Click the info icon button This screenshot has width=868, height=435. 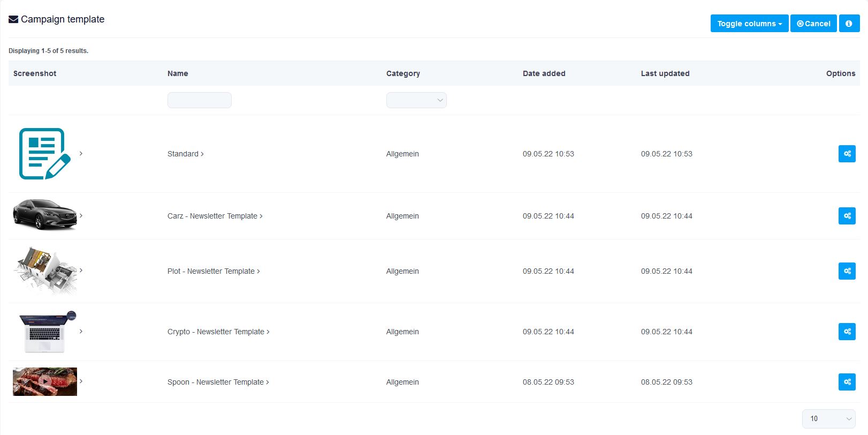(x=849, y=24)
